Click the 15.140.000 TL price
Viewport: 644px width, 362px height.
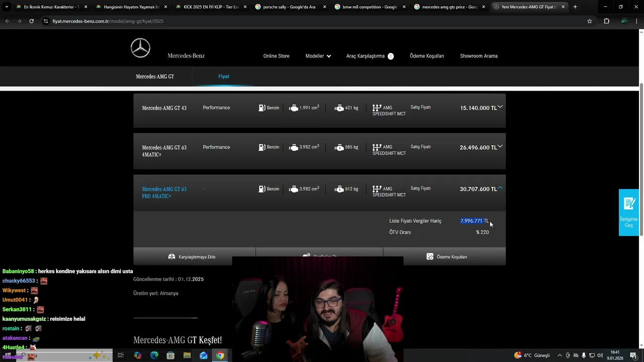coord(478,108)
